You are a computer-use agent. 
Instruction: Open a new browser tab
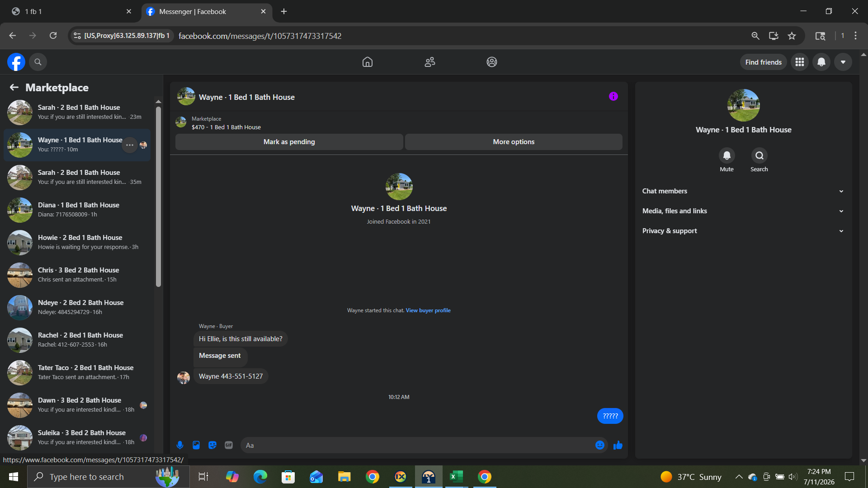click(x=284, y=12)
